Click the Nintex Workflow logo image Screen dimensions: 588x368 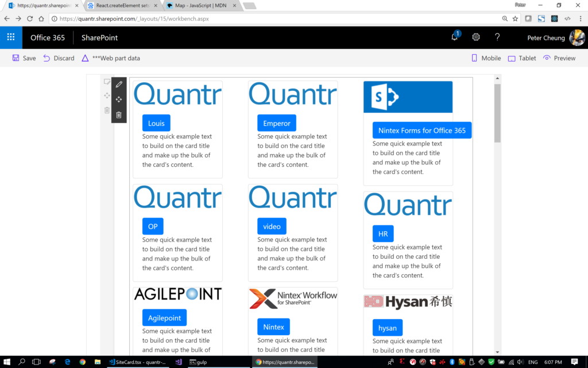coord(293,299)
